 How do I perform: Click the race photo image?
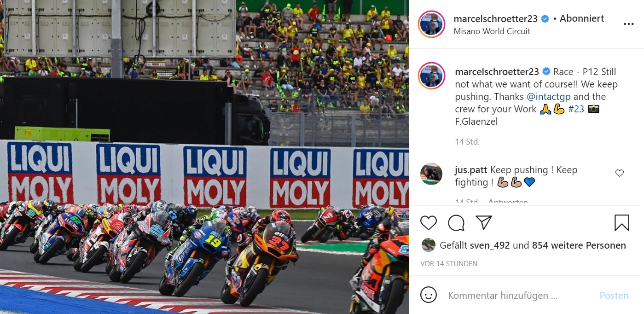coord(204,157)
